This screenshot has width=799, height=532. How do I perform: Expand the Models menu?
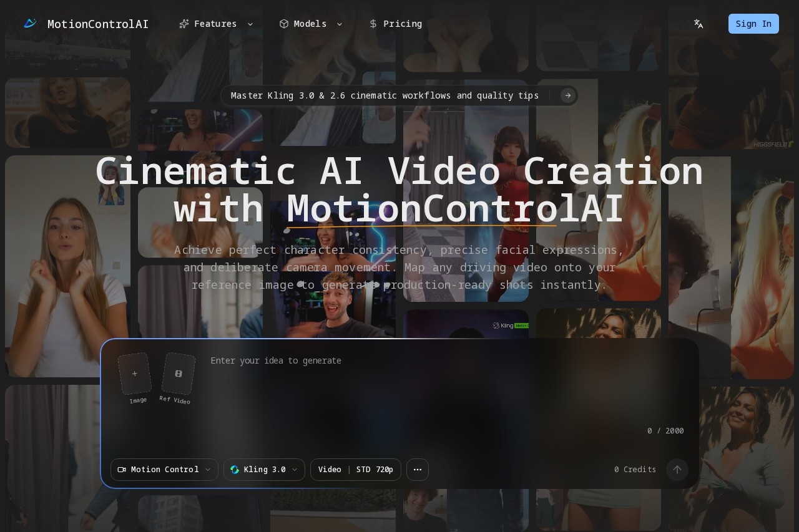[x=311, y=24]
